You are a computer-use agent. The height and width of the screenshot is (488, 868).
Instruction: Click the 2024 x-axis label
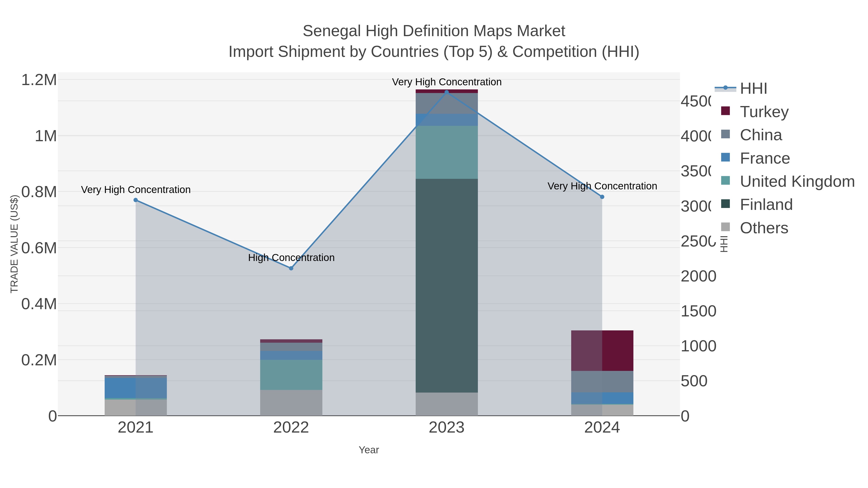tap(602, 428)
